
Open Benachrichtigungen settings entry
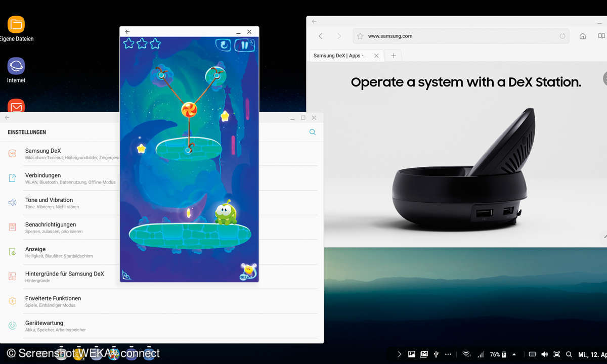pyautogui.click(x=159, y=227)
